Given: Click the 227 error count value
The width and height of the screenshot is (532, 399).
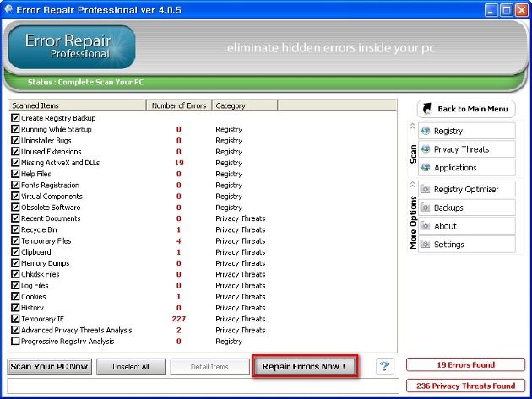Looking at the screenshot, I should coord(179,319).
